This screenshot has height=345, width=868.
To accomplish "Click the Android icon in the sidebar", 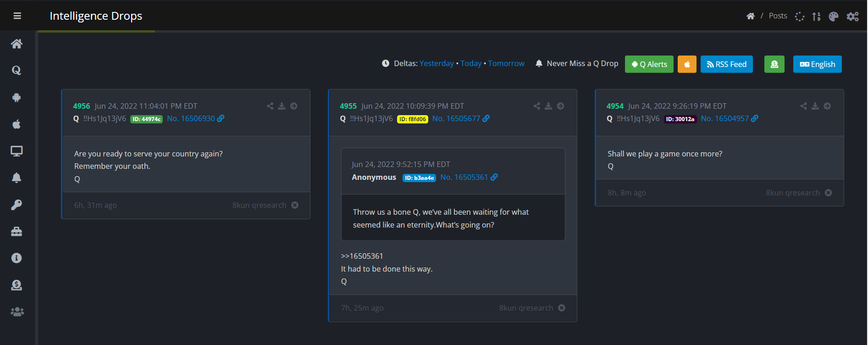I will coord(17,97).
